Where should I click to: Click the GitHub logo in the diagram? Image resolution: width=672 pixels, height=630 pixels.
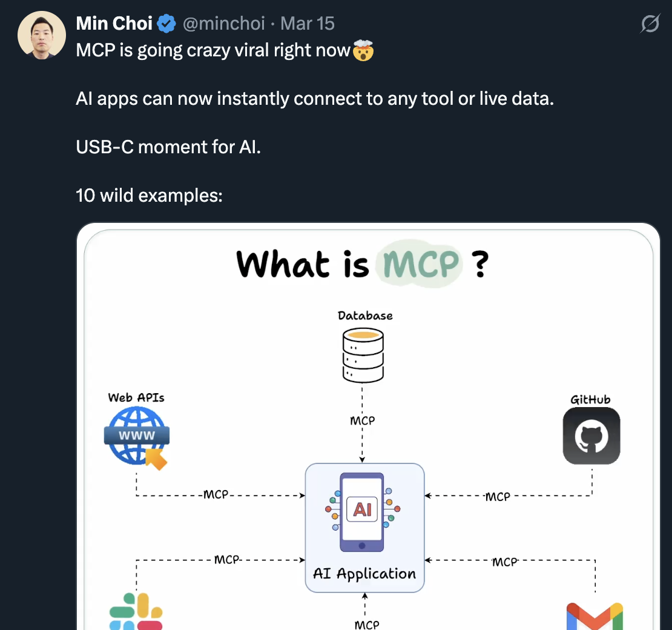[x=591, y=436]
